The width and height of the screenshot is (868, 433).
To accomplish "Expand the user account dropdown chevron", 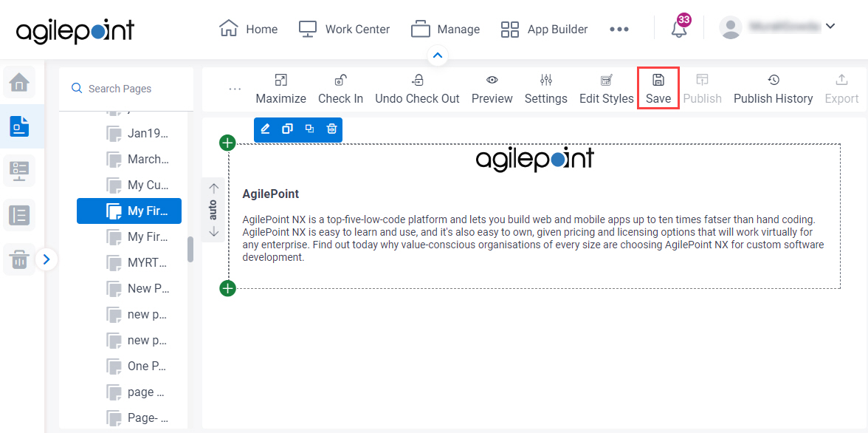I will [x=830, y=26].
